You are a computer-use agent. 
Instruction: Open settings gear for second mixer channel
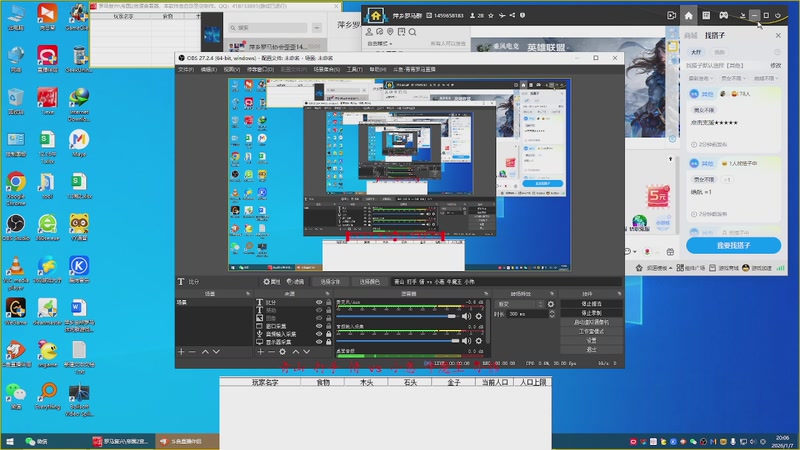[479, 341]
